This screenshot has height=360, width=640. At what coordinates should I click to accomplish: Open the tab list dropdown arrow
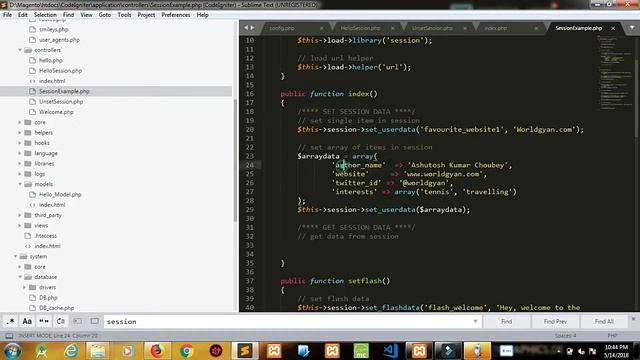[632, 28]
